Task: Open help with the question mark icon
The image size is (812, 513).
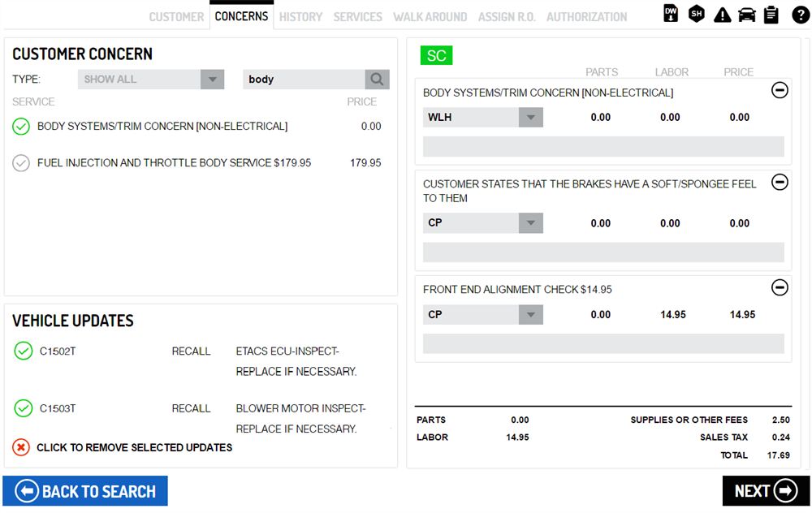Action: pos(800,15)
